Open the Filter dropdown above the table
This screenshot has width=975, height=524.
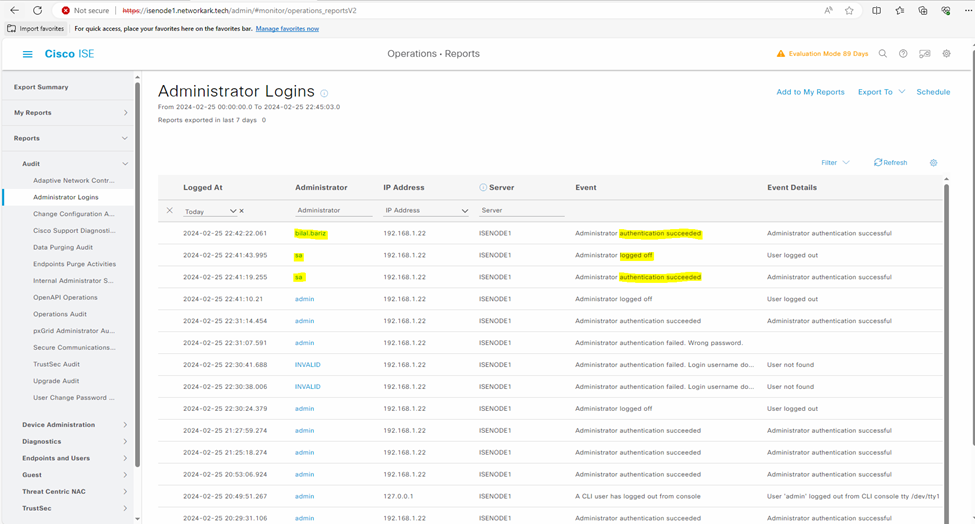(835, 163)
